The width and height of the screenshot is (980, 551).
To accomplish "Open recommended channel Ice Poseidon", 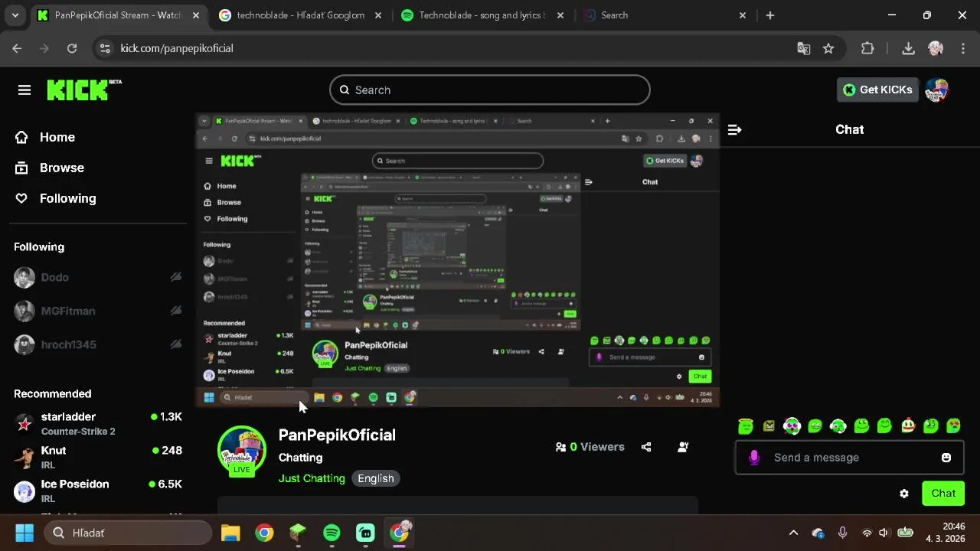I will pos(98,491).
